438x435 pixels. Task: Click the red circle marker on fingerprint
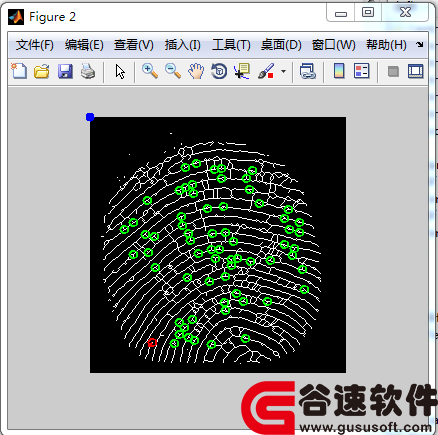click(x=152, y=342)
